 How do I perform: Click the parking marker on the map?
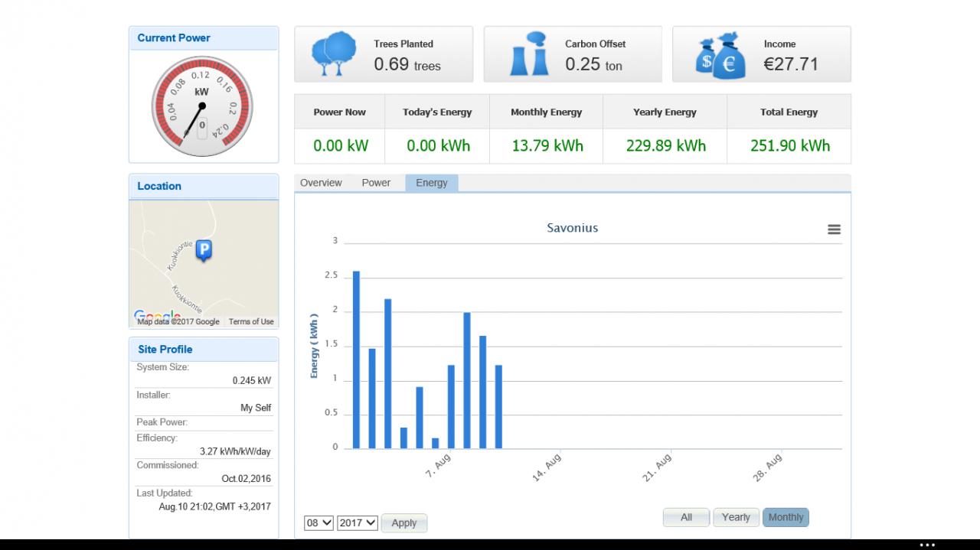point(204,250)
